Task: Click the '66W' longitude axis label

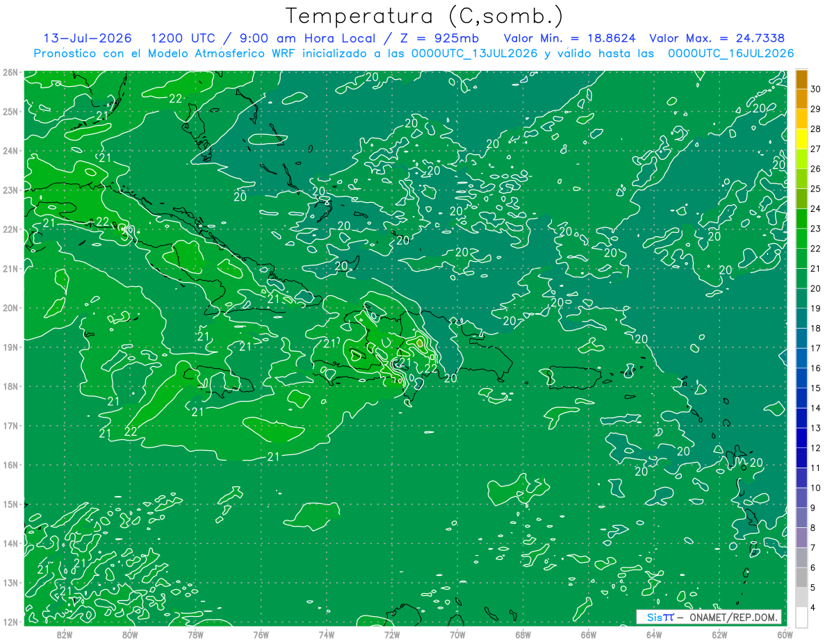Action: (x=589, y=634)
